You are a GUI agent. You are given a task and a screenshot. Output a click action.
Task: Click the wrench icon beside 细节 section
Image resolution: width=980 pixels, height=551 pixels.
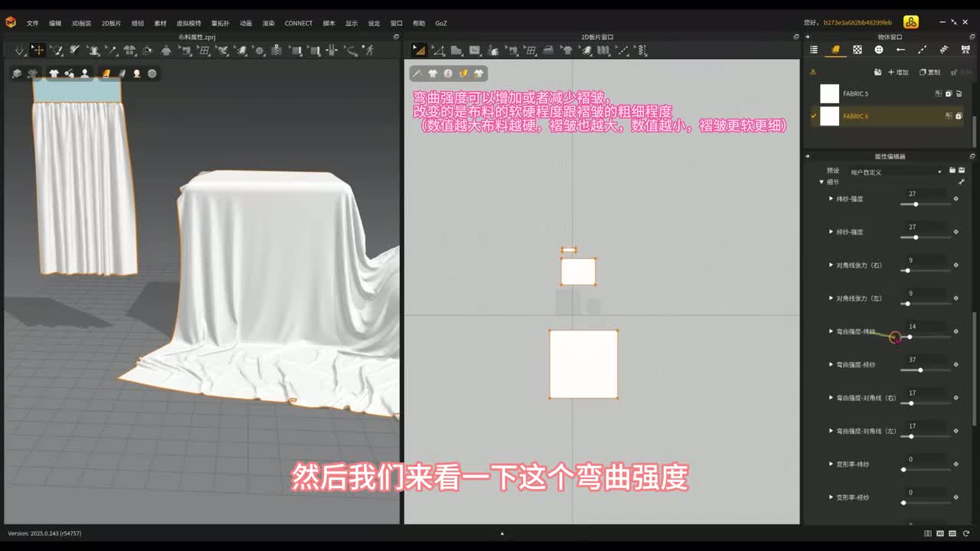pos(962,182)
